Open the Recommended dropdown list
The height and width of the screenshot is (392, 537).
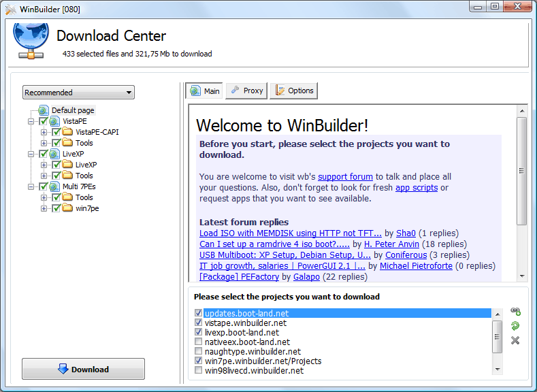[78, 93]
